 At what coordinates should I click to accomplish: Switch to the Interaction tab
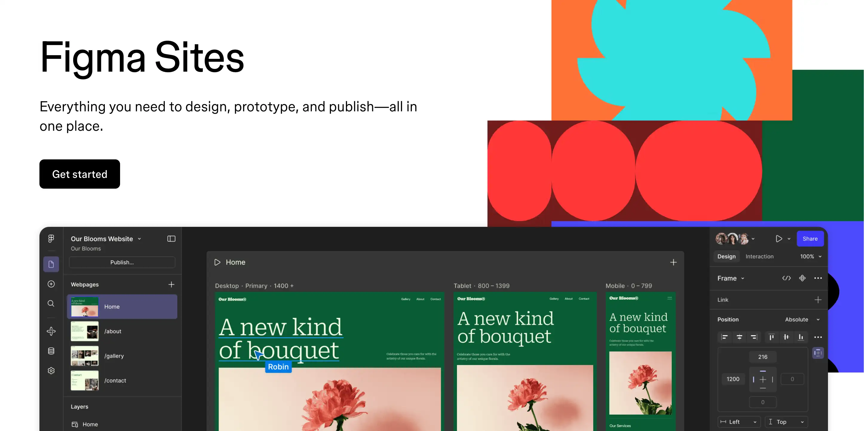pyautogui.click(x=759, y=256)
